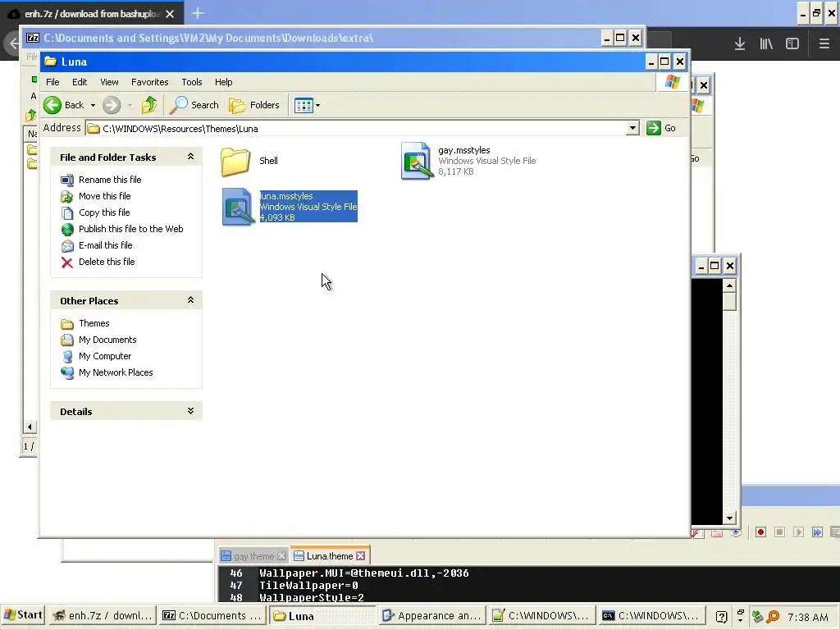Open the browser hamburger menu

pos(824,44)
